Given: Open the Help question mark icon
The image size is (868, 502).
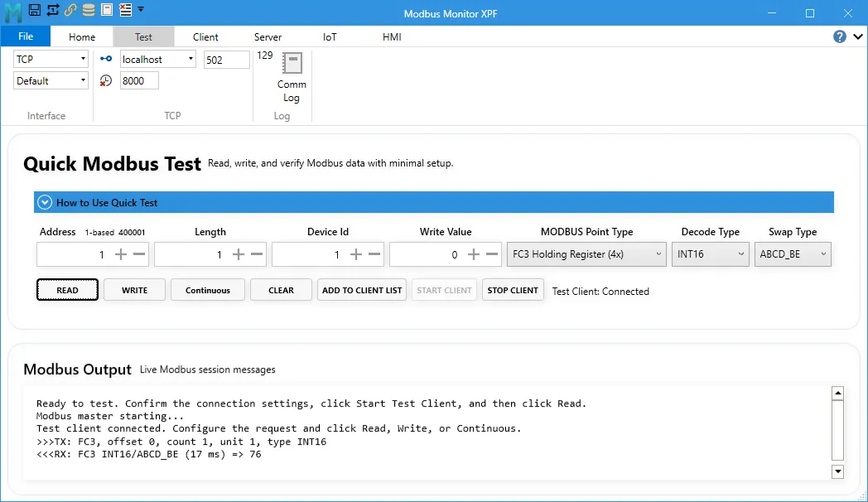Looking at the screenshot, I should tap(839, 36).
